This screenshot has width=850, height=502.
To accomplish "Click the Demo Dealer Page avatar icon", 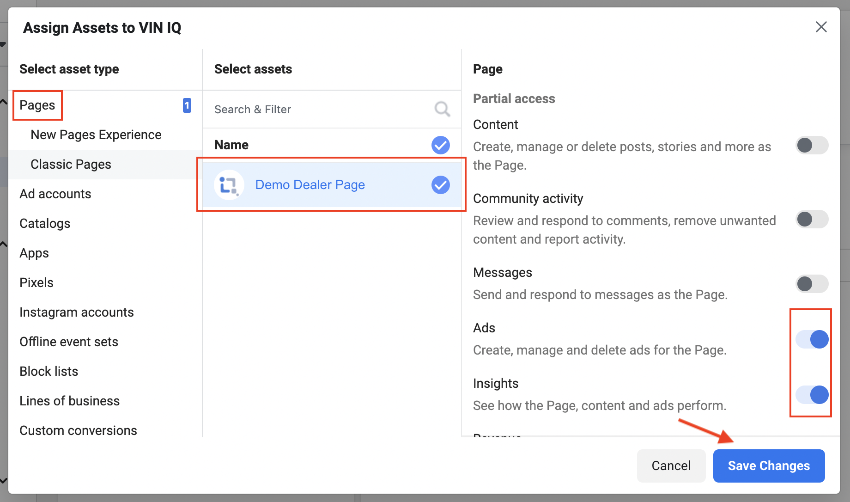I will [228, 185].
